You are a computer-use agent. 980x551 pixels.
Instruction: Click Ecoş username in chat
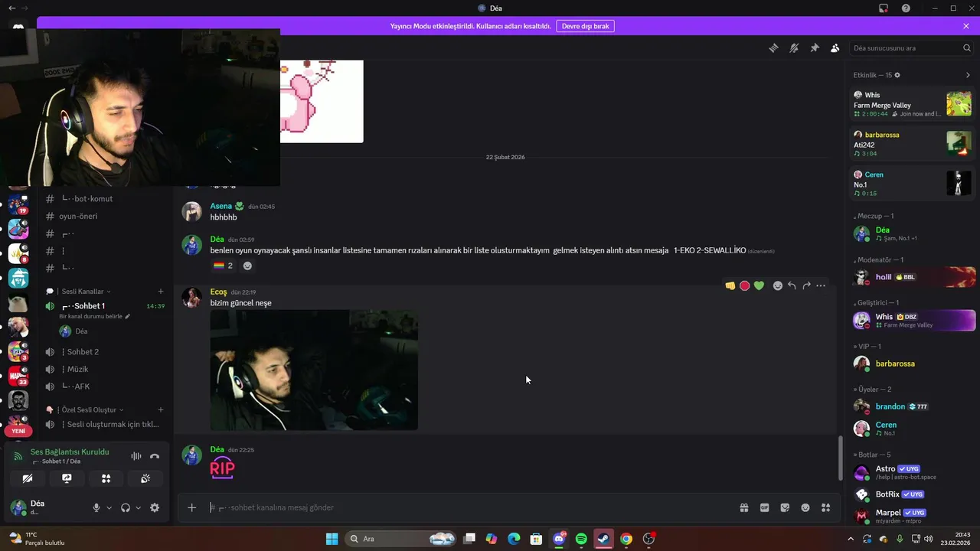(218, 292)
